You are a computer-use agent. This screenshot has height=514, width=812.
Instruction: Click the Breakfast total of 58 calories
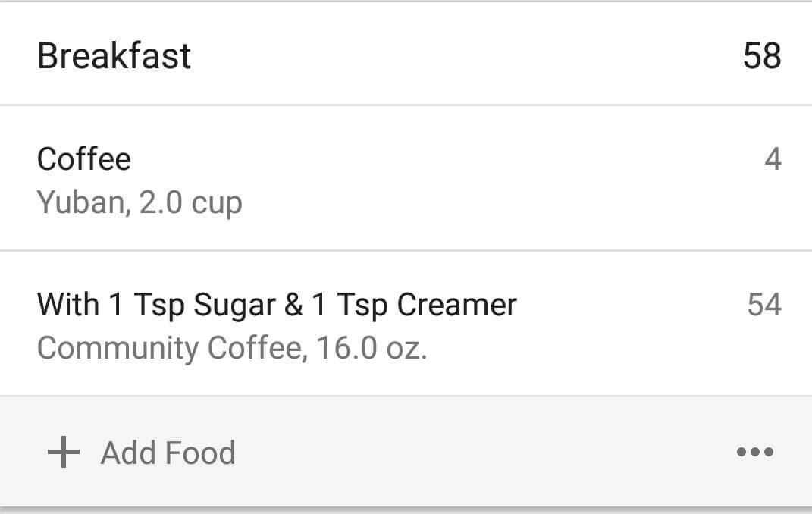pyautogui.click(x=762, y=56)
